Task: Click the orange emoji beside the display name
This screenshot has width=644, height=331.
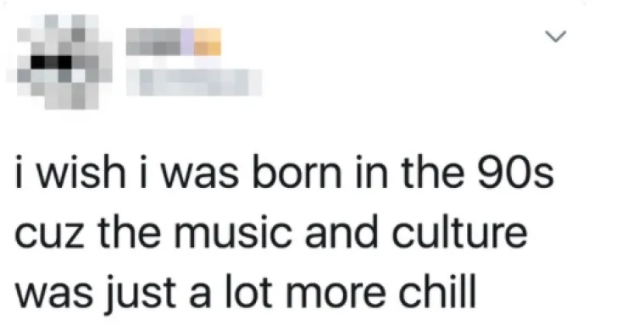Action: pos(208,41)
